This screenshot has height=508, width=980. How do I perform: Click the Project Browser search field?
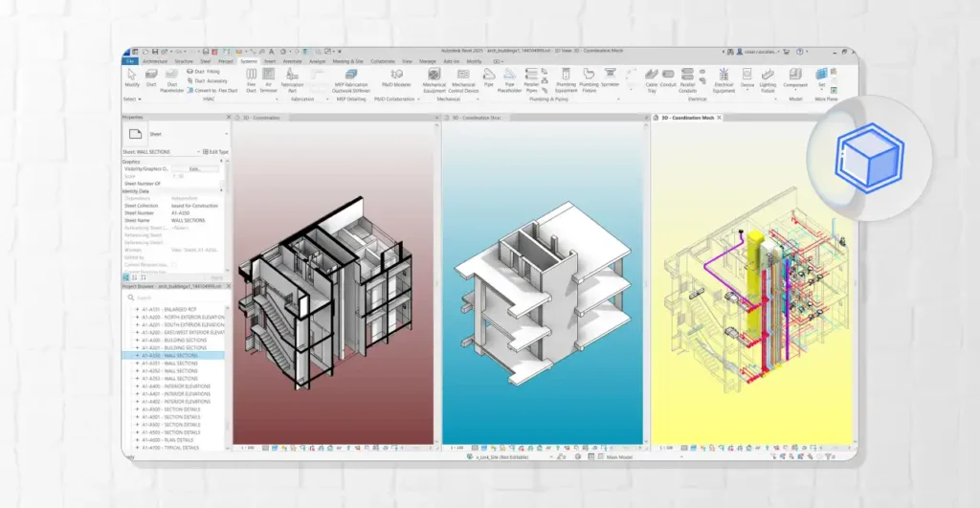pos(176,298)
